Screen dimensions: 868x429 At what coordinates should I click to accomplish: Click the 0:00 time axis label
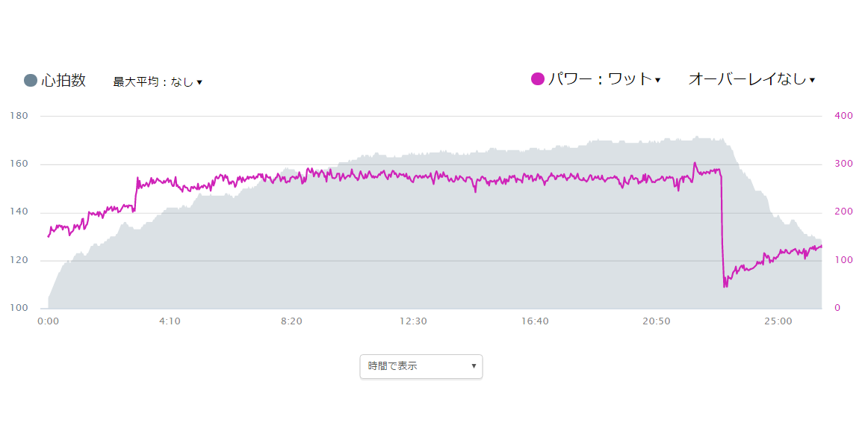[48, 321]
